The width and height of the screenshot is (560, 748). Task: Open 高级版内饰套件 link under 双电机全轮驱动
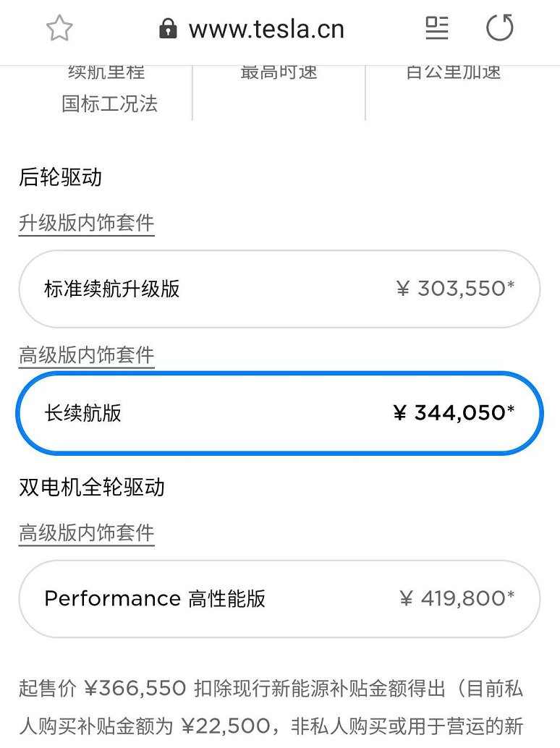86,532
